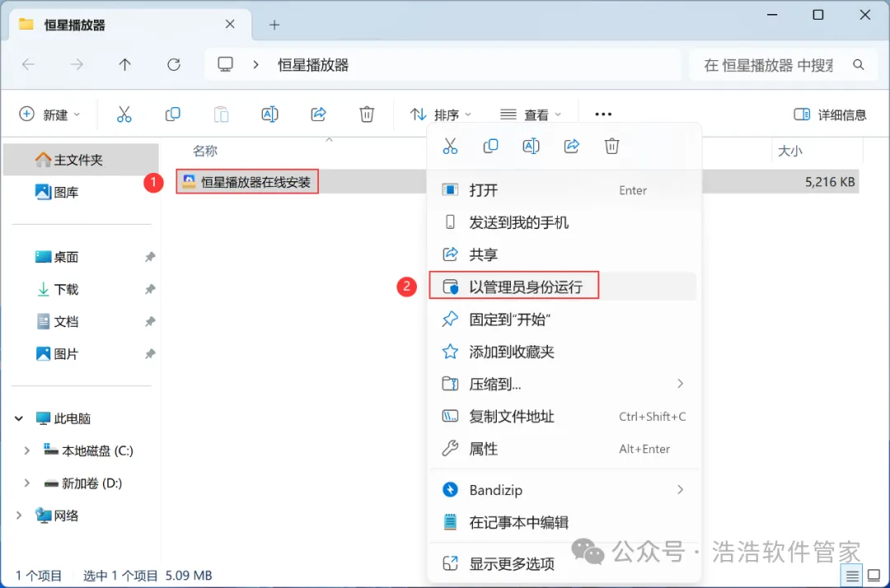The width and height of the screenshot is (890, 588).
Task: Close the 恒星播放器 tab
Action: (230, 25)
